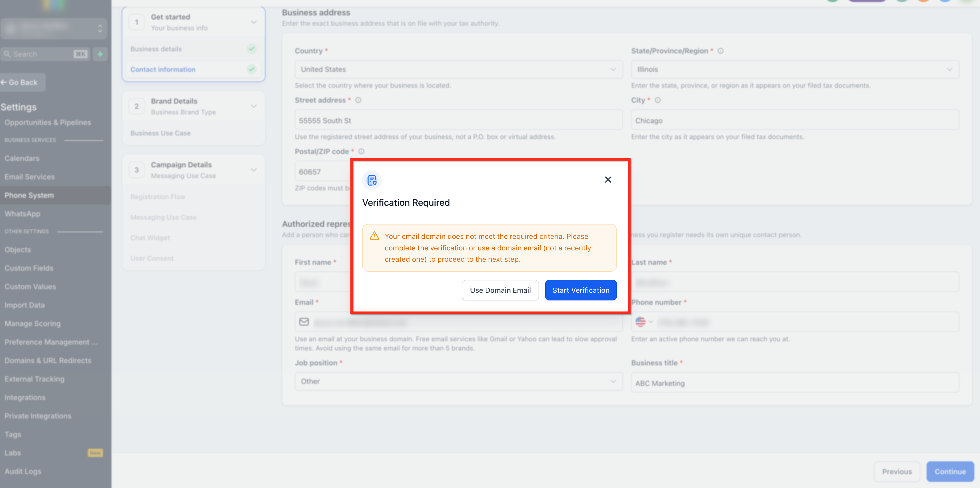
Task: Click the City input field
Action: 795,120
